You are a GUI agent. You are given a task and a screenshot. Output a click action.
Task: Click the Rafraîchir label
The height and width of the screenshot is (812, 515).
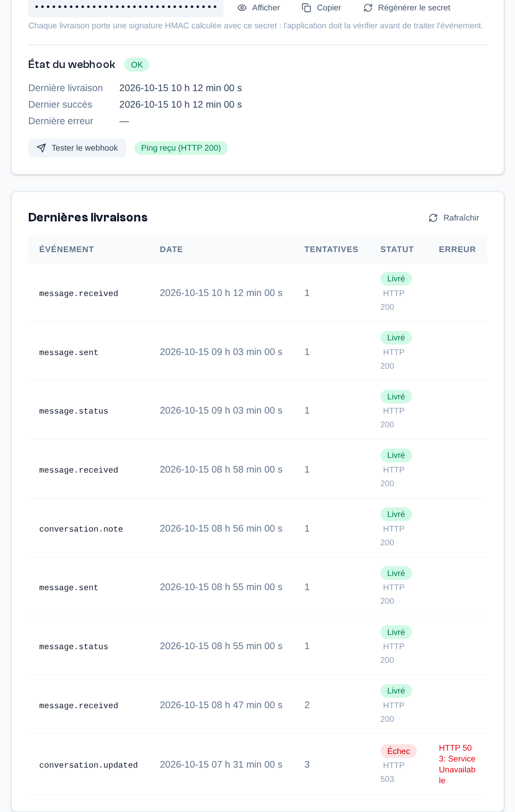(x=461, y=218)
